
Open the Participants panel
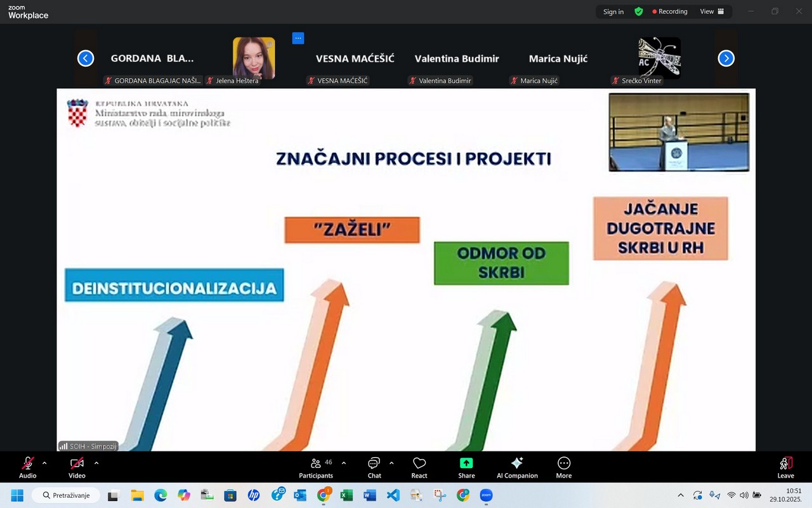click(316, 467)
